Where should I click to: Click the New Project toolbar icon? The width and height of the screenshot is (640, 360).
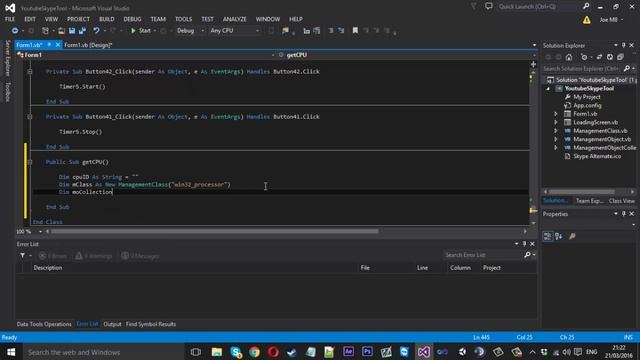click(45, 31)
